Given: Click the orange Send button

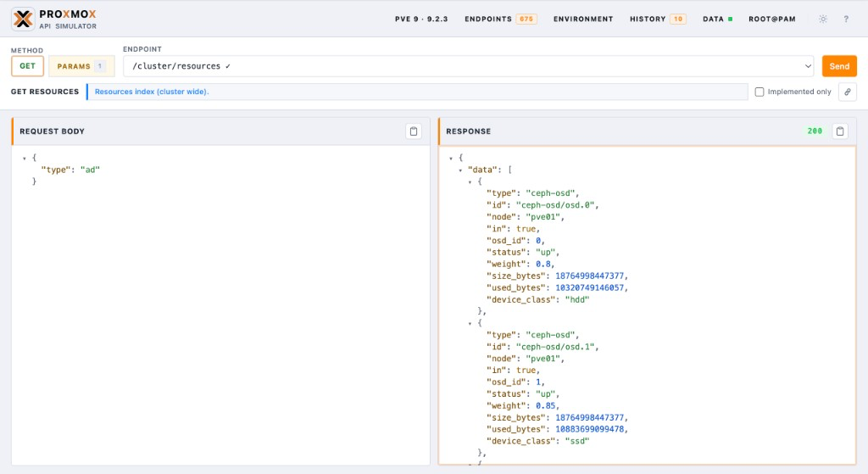Looking at the screenshot, I should click(x=839, y=66).
